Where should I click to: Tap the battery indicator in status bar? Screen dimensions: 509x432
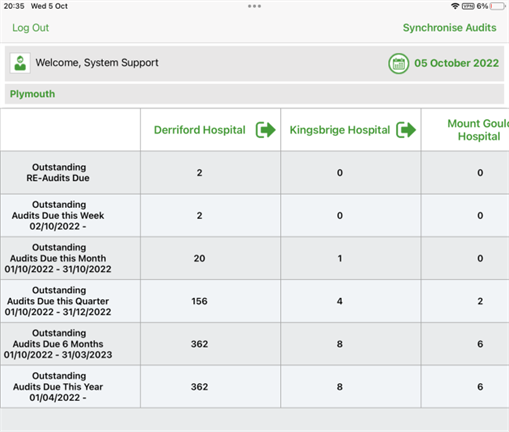[x=498, y=6]
